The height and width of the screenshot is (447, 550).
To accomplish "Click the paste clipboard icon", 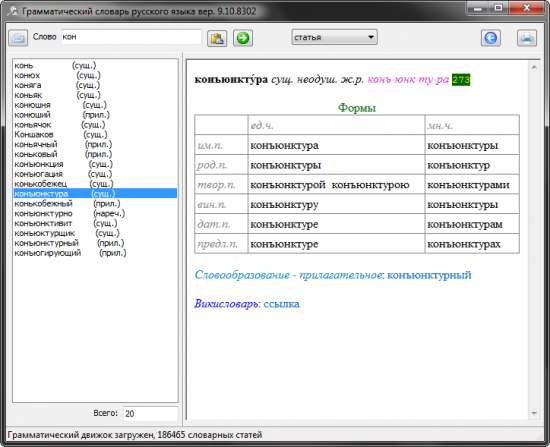I will (x=217, y=38).
